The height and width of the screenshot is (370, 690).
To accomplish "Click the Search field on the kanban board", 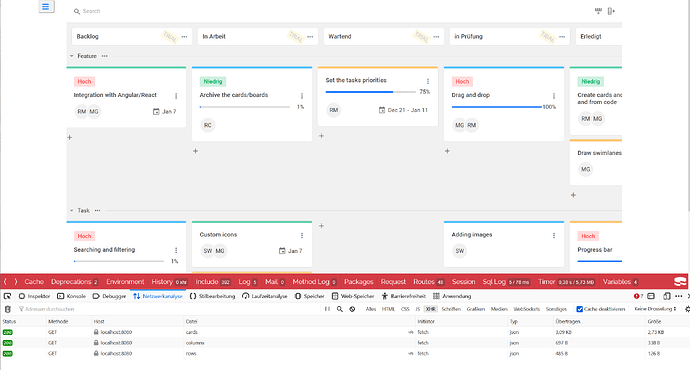I will point(92,11).
